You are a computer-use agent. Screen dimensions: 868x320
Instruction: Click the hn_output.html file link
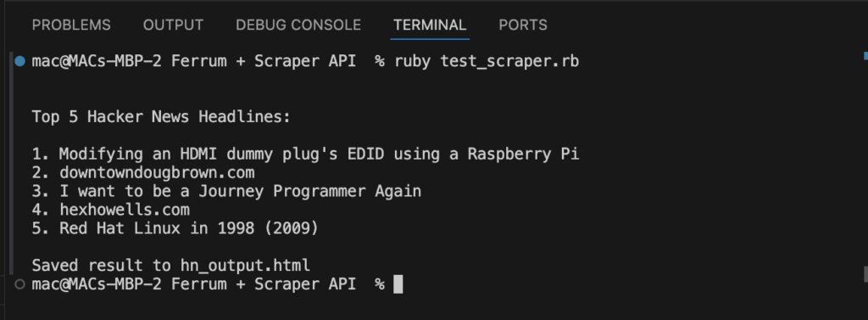[x=245, y=266]
